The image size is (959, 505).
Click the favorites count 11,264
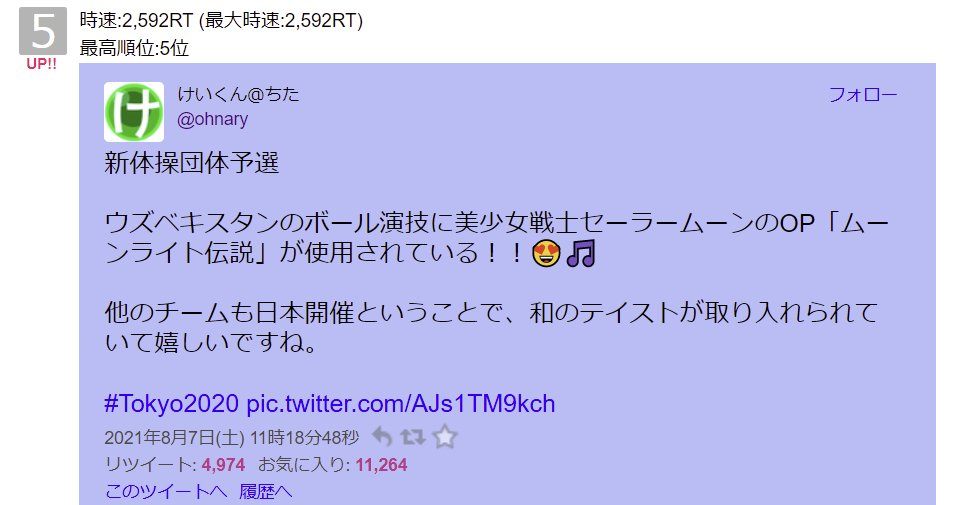point(381,465)
